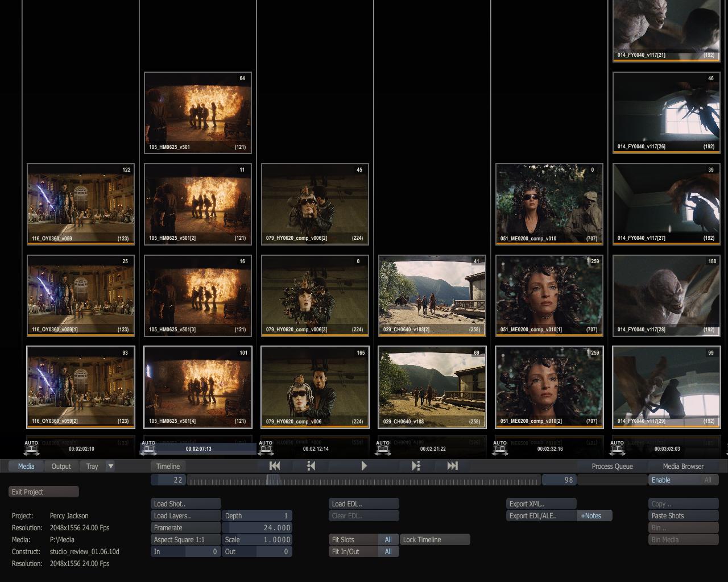Image resolution: width=728 pixels, height=582 pixels.
Task: Step forward one frame with transport control
Action: pyautogui.click(x=416, y=466)
